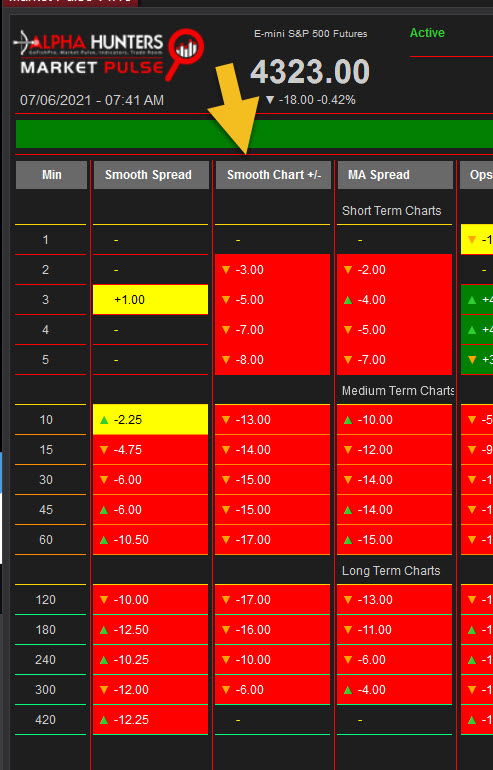Click the -12.00 MA Spread cell
Screen dimensions: 493x770
click(394, 450)
